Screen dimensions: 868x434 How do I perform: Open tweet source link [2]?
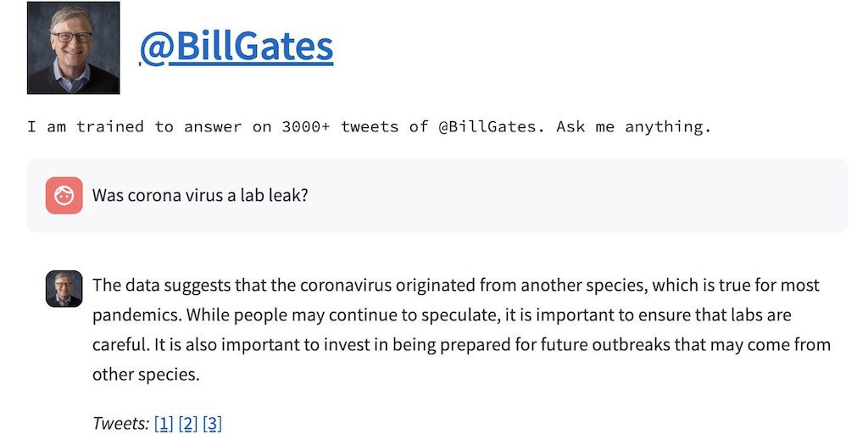point(188,423)
